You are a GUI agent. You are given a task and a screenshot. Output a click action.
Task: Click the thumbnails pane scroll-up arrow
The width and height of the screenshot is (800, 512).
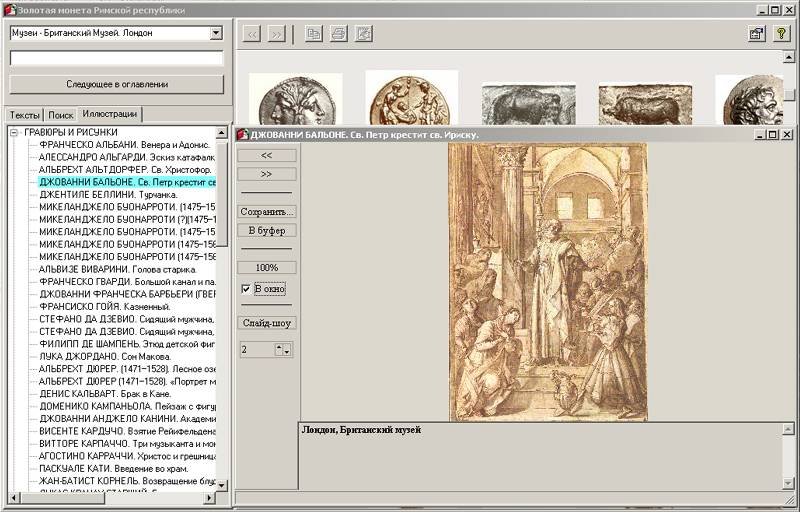(x=789, y=57)
